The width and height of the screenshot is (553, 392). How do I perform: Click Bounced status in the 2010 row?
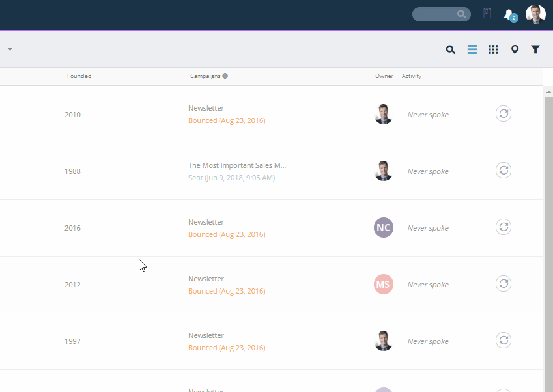coord(227,120)
